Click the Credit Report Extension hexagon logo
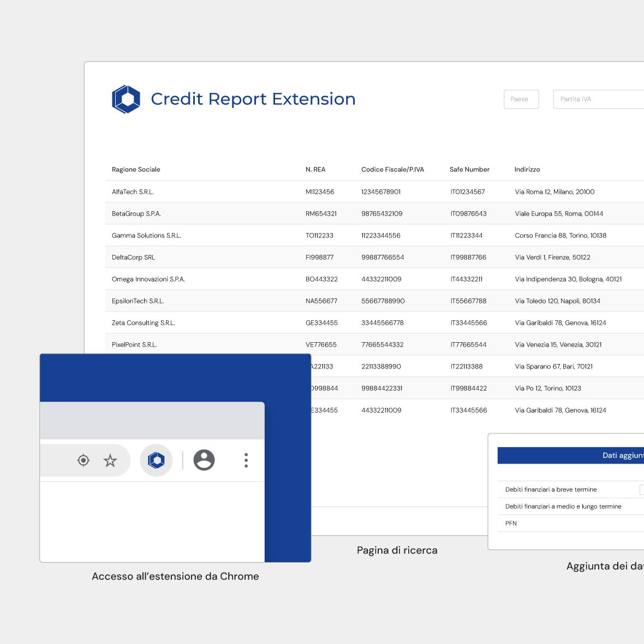644x644 pixels. (x=127, y=99)
